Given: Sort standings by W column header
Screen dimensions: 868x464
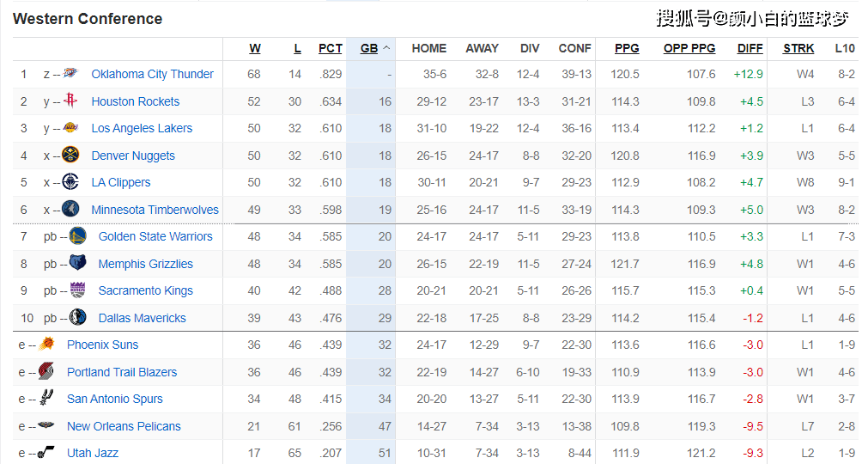Looking at the screenshot, I should [x=255, y=49].
